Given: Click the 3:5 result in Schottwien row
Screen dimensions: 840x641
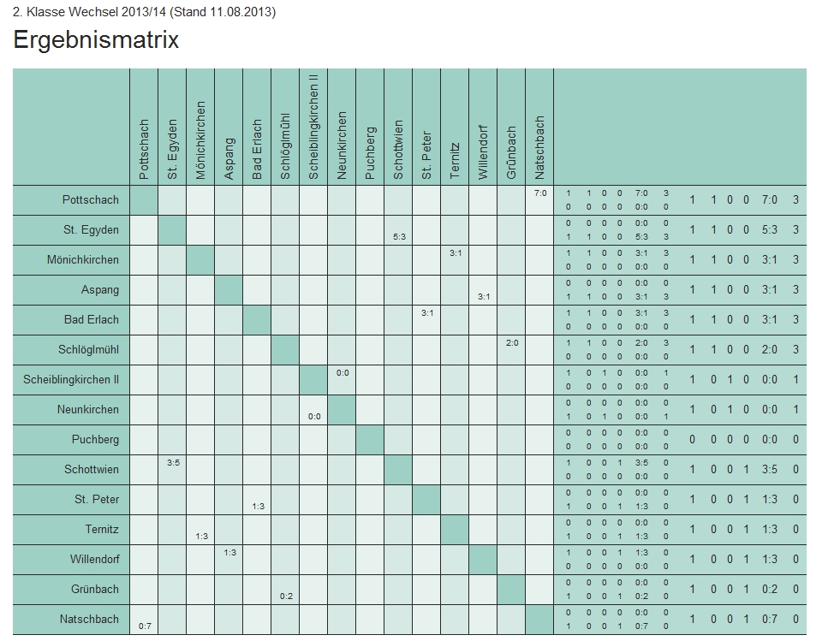Looking at the screenshot, I should [173, 463].
